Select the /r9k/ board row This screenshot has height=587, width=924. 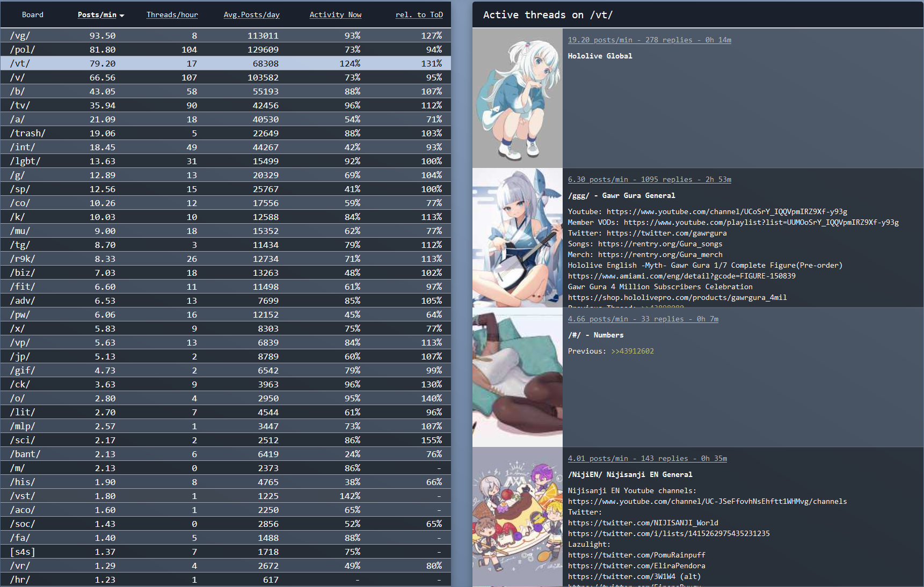pyautogui.click(x=225, y=259)
